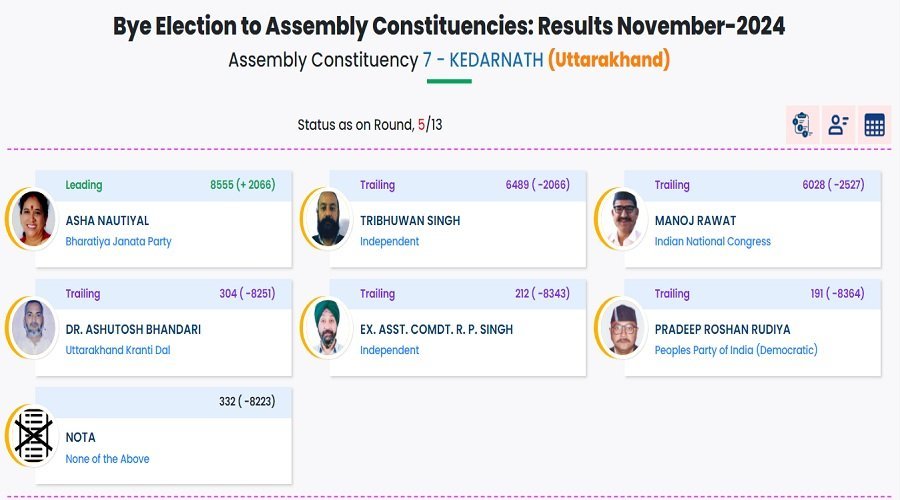Click Asha Nautiyal's candidate photo

[x=34, y=218]
